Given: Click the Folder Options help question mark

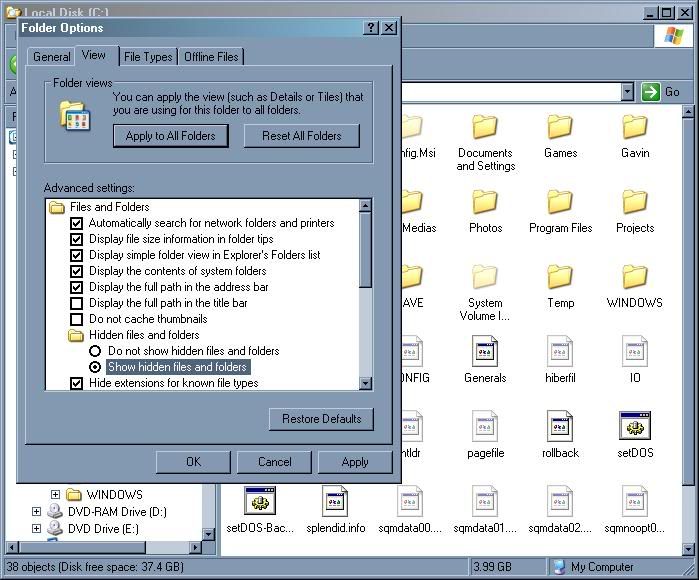Looking at the screenshot, I should click(371, 28).
